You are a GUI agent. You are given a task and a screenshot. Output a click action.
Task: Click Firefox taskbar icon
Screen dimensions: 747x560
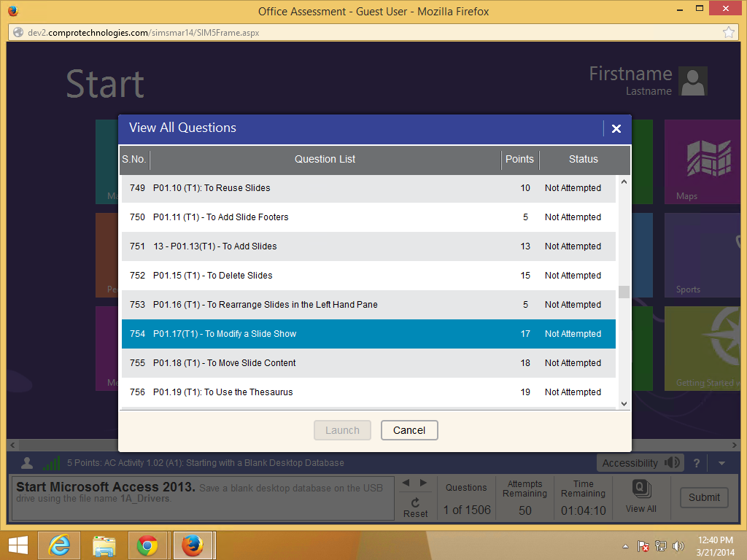(x=193, y=545)
